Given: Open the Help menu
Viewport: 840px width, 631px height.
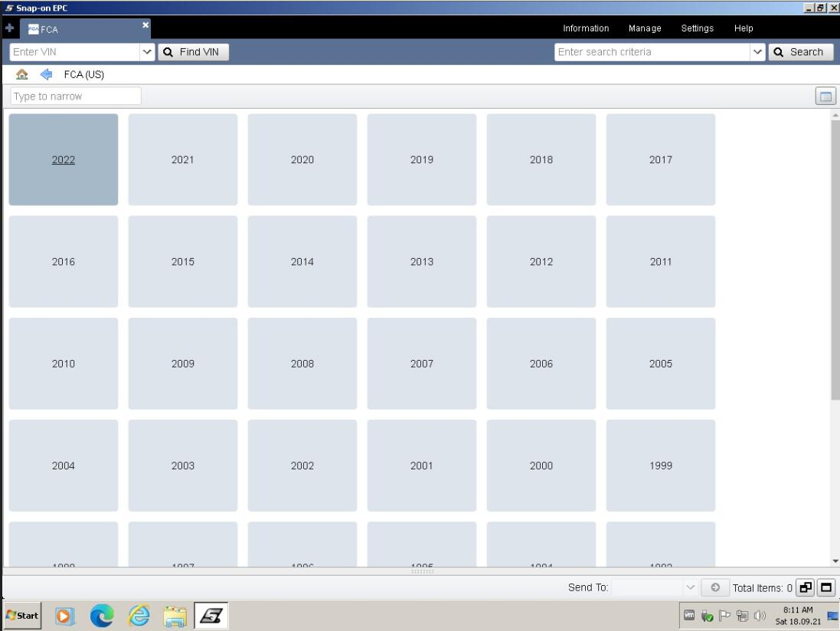Looking at the screenshot, I should pyautogui.click(x=744, y=28).
